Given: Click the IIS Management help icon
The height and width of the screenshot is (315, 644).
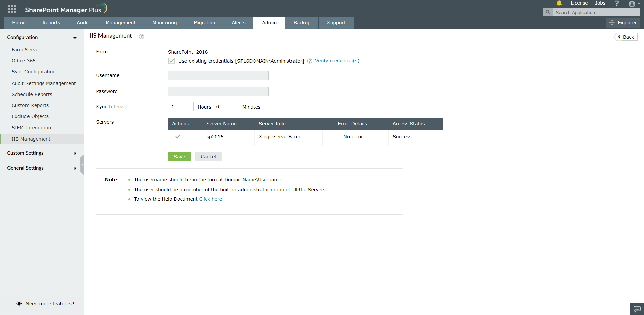Looking at the screenshot, I should click(x=142, y=36).
